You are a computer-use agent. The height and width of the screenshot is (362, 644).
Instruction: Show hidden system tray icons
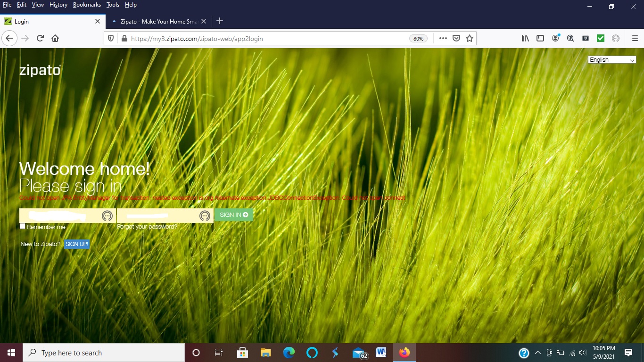[x=537, y=353]
